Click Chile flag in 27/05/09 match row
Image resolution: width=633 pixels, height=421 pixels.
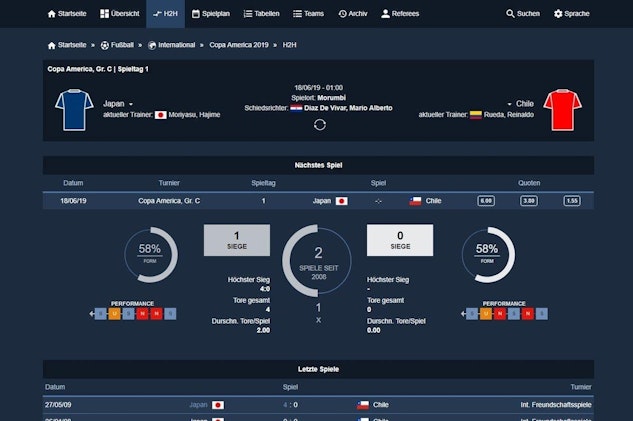pos(363,405)
